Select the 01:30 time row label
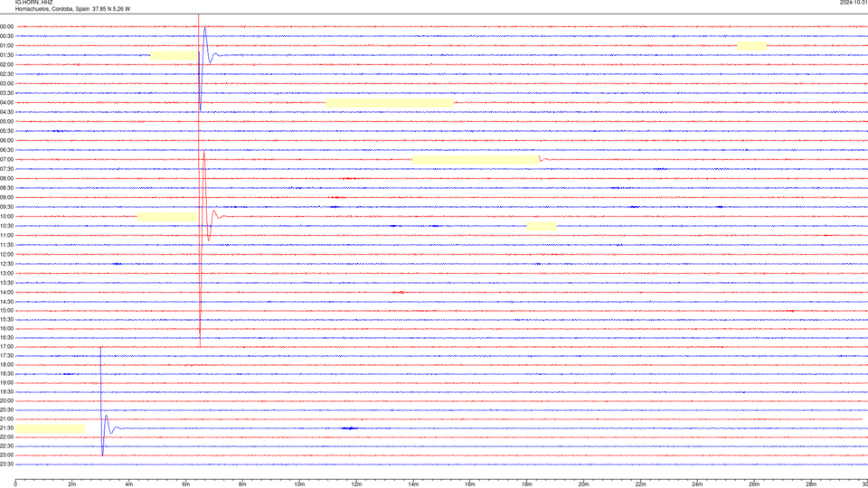This screenshot has height=488, width=868. pyautogui.click(x=6, y=55)
